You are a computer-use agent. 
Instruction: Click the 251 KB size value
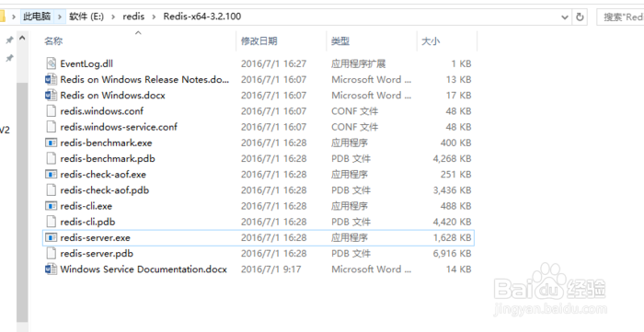click(456, 175)
